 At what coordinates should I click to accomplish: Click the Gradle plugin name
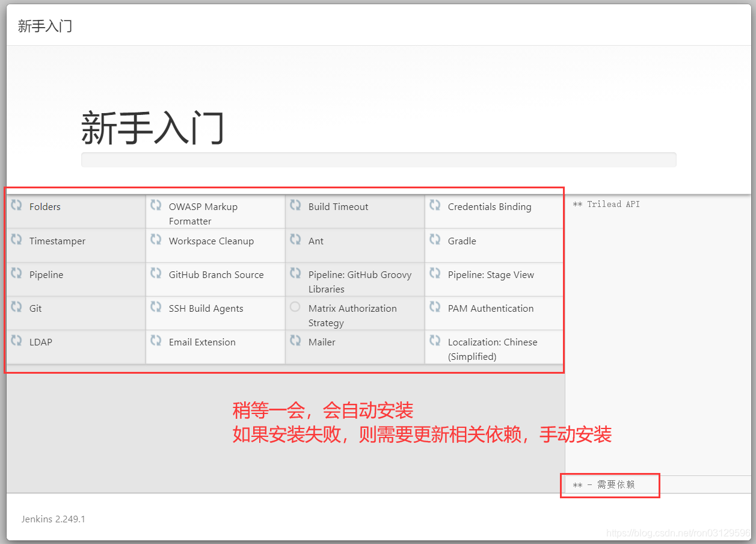[x=462, y=241]
